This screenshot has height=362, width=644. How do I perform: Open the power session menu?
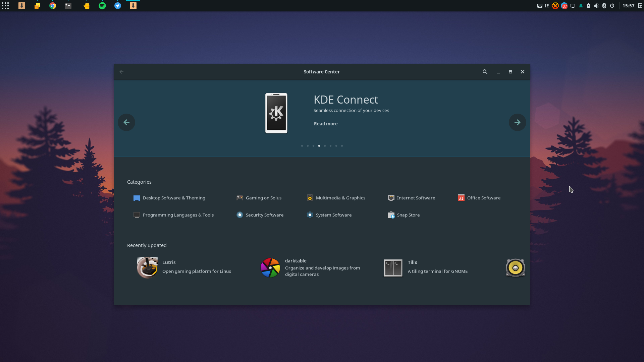point(612,6)
